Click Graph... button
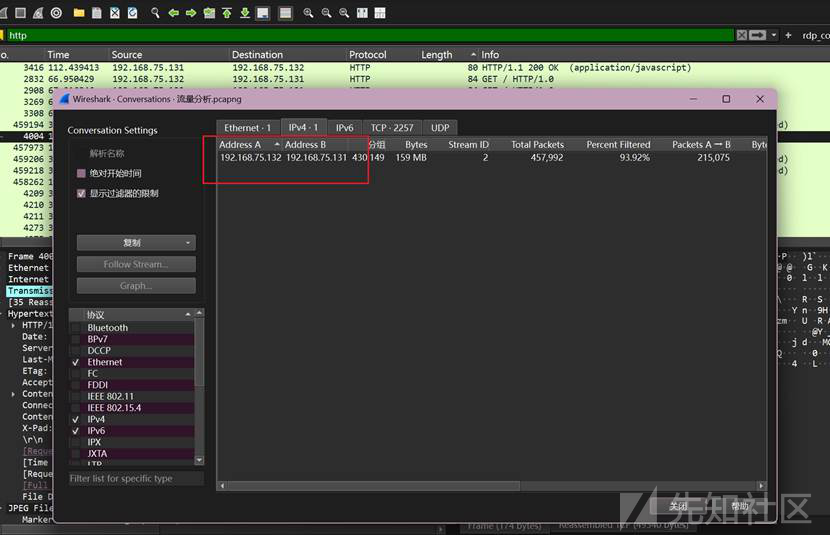The height and width of the screenshot is (535, 830). coord(136,286)
